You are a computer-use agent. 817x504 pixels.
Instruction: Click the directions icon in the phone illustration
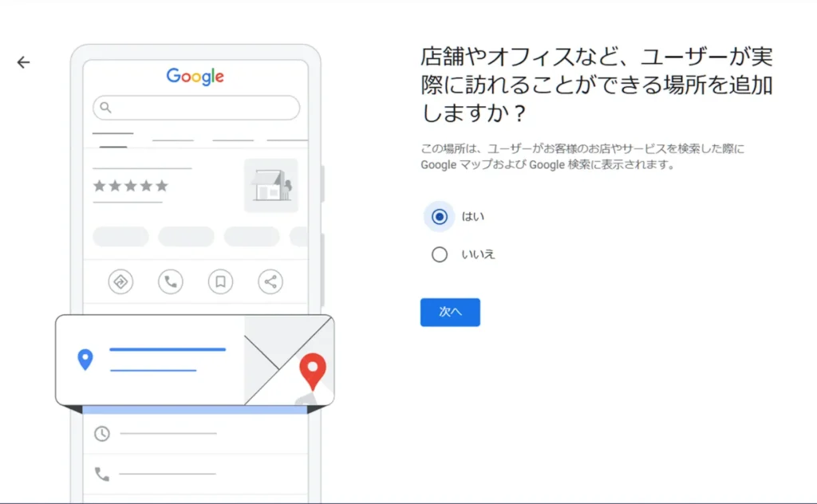point(120,282)
